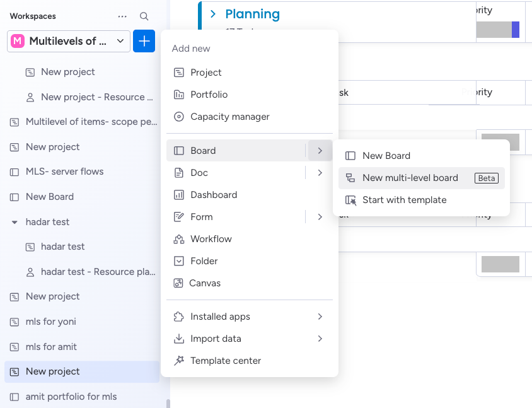This screenshot has height=408, width=532.
Task: Click the Capacity manager icon
Action: click(178, 117)
